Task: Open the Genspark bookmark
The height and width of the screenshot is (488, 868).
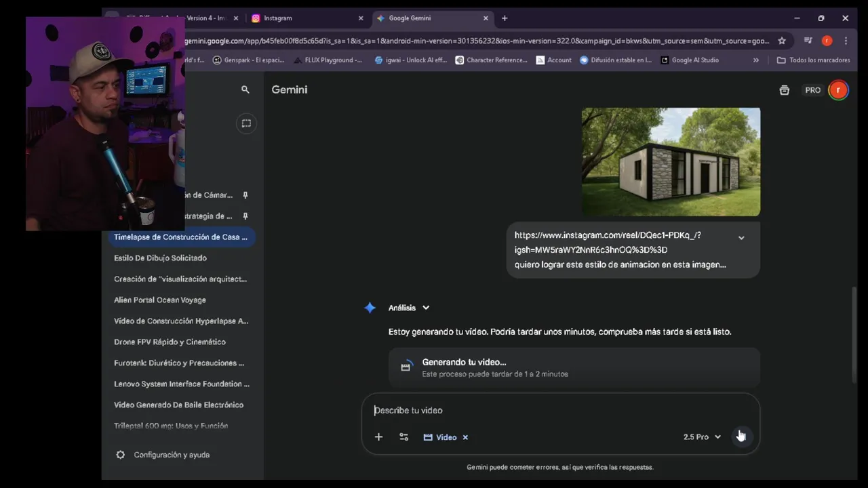Action: point(249,60)
